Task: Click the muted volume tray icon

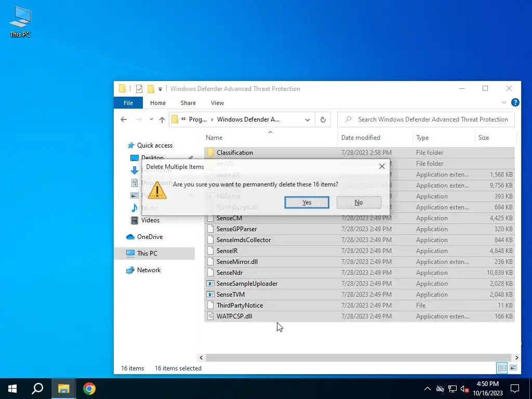Action: (464, 389)
